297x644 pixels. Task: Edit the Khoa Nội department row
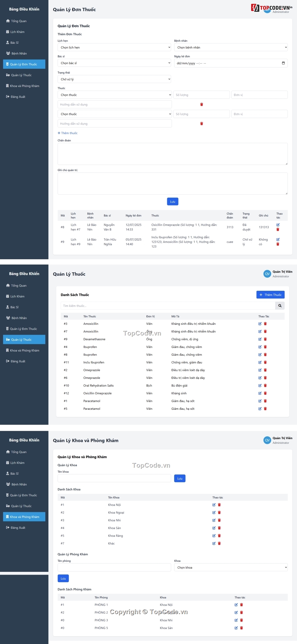coord(214,505)
